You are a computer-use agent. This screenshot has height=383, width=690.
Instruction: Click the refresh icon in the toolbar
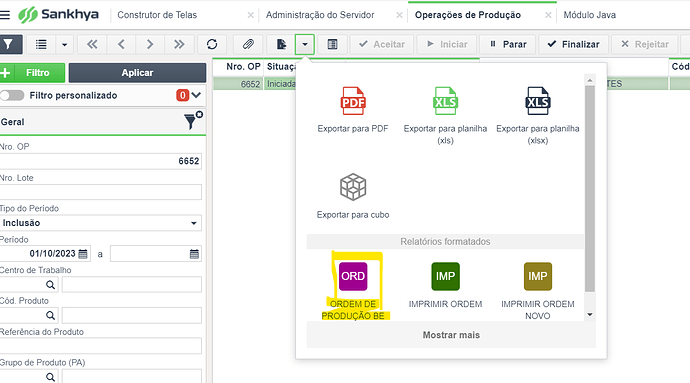[x=212, y=44]
